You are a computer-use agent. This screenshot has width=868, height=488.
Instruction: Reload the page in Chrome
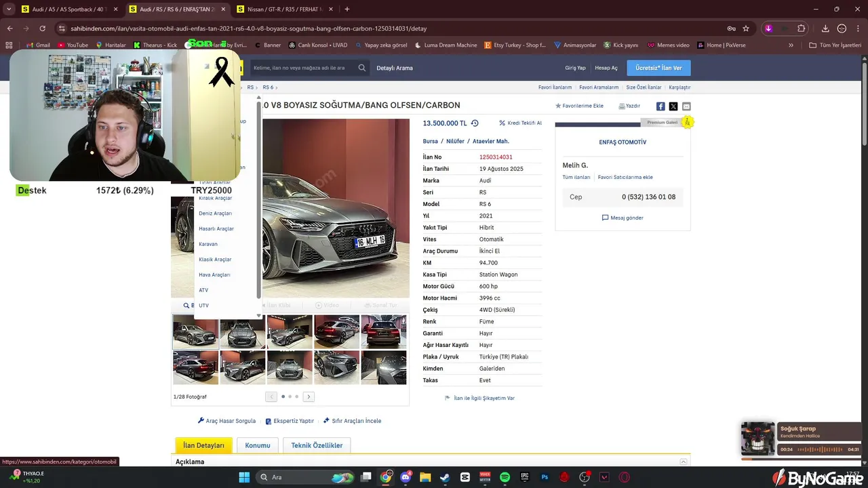pos(42,28)
